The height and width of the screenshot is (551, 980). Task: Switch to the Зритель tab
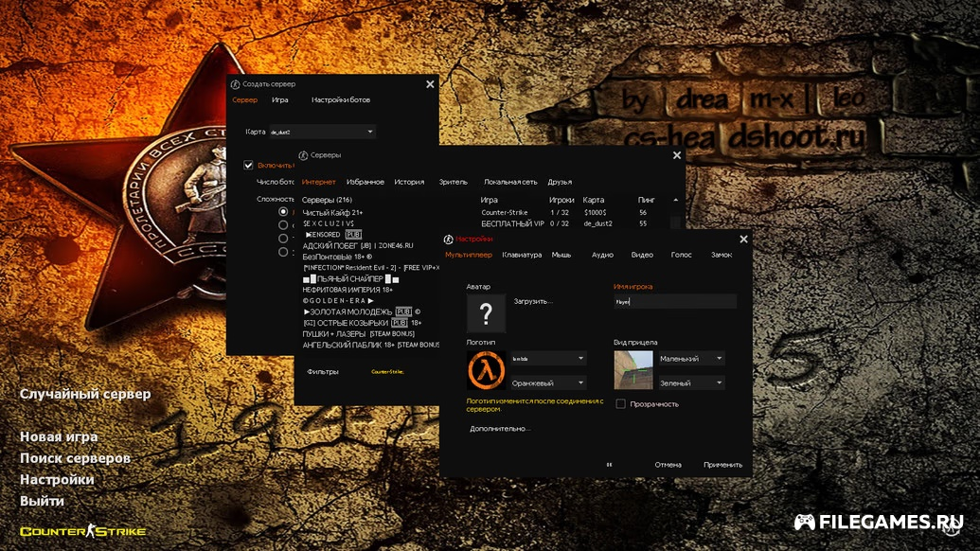[454, 183]
